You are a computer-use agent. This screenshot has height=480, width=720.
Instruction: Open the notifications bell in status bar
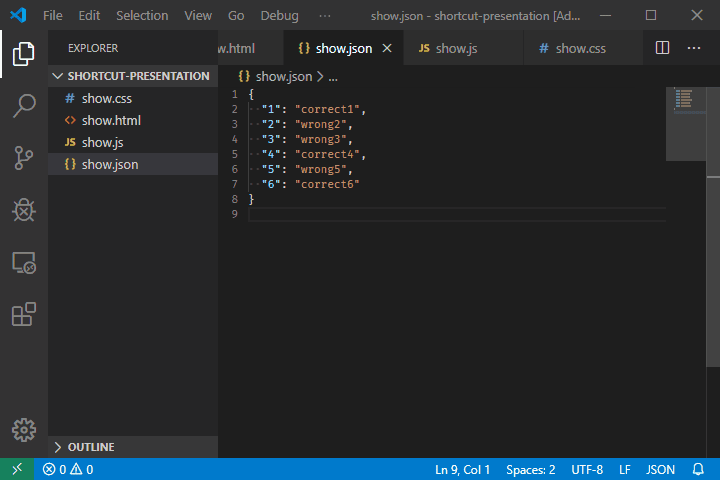coord(698,469)
